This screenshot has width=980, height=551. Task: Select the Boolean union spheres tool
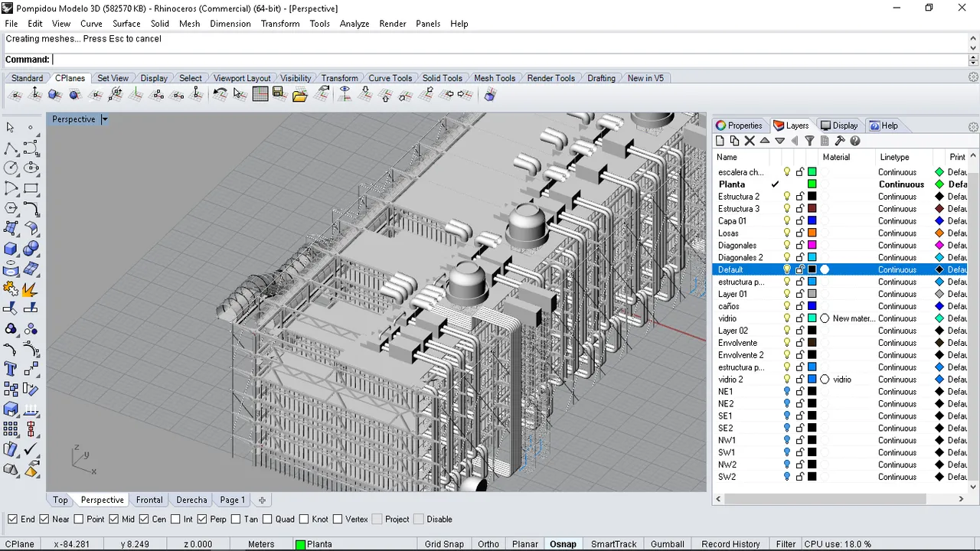pos(31,249)
